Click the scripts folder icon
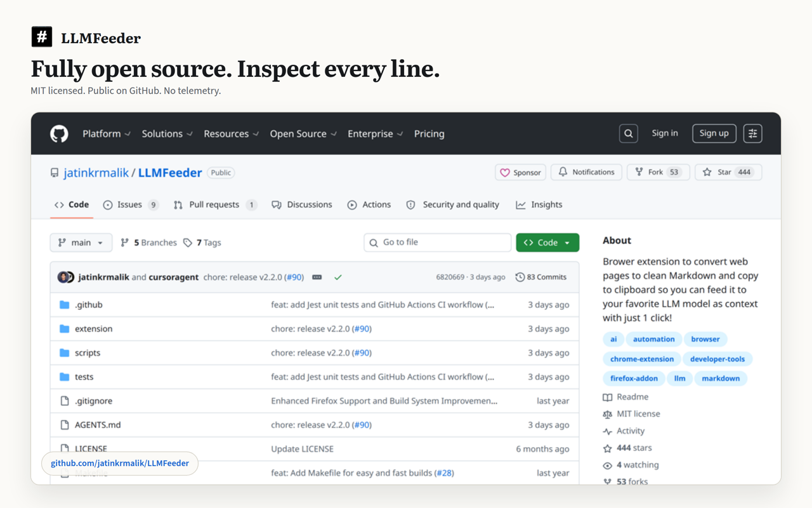 (64, 353)
